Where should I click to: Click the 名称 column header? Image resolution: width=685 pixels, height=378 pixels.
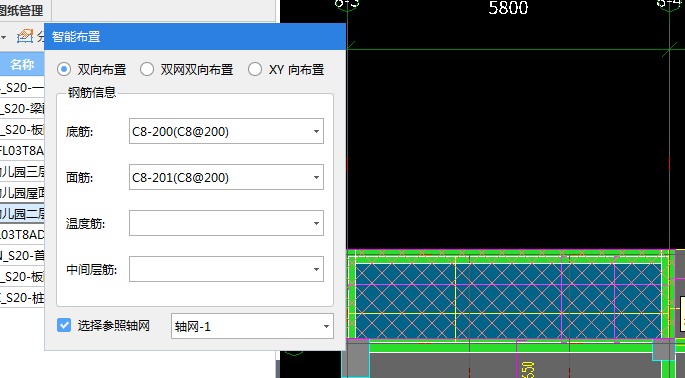[22, 65]
